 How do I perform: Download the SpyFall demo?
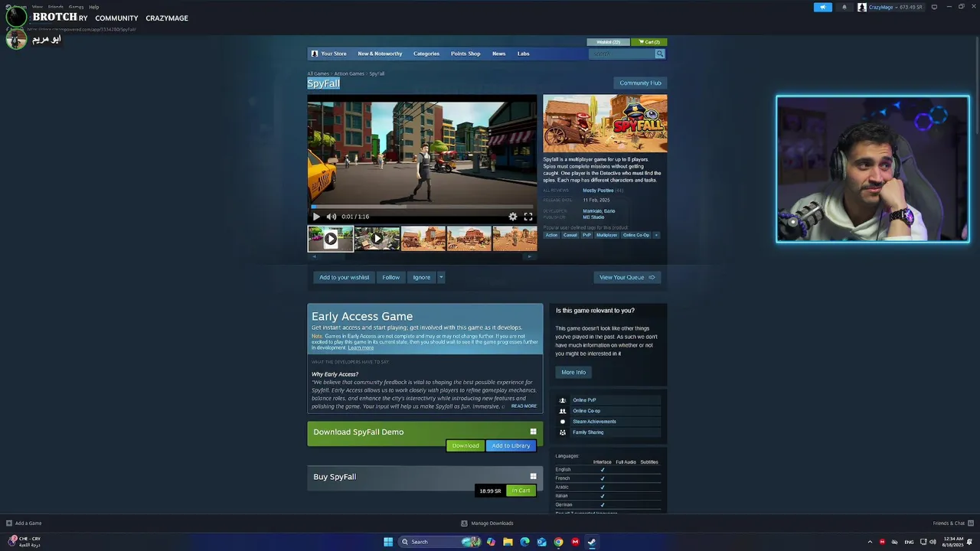pyautogui.click(x=465, y=445)
